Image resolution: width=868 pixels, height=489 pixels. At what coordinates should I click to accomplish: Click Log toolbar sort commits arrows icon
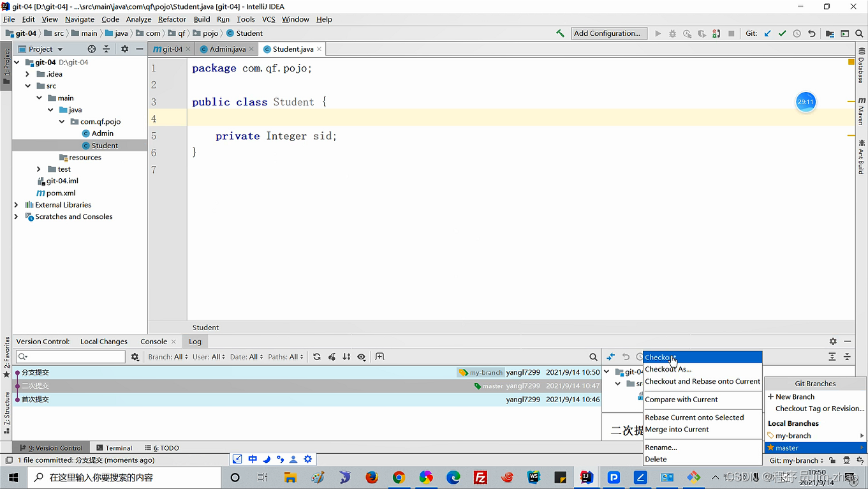pyautogui.click(x=346, y=357)
